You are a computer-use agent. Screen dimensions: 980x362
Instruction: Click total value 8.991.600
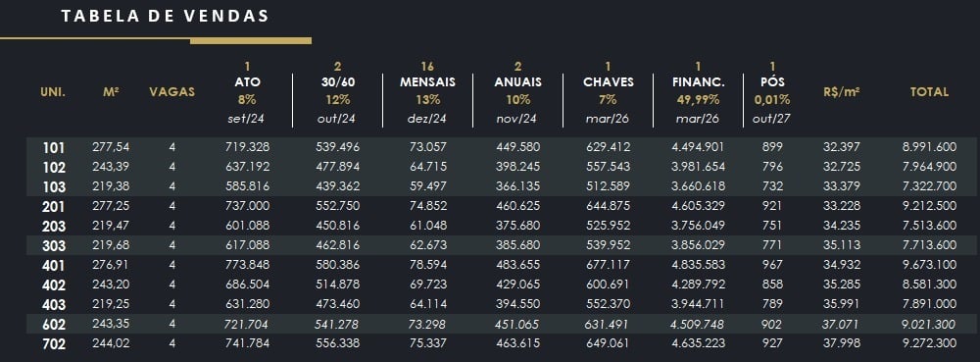(929, 147)
